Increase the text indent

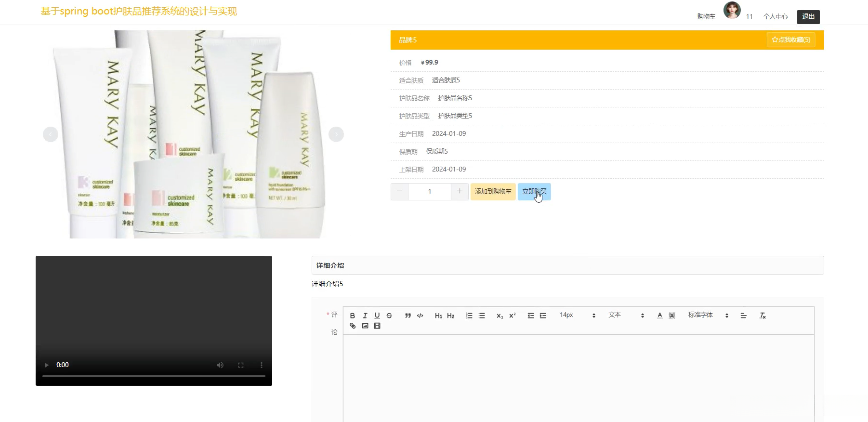(543, 316)
